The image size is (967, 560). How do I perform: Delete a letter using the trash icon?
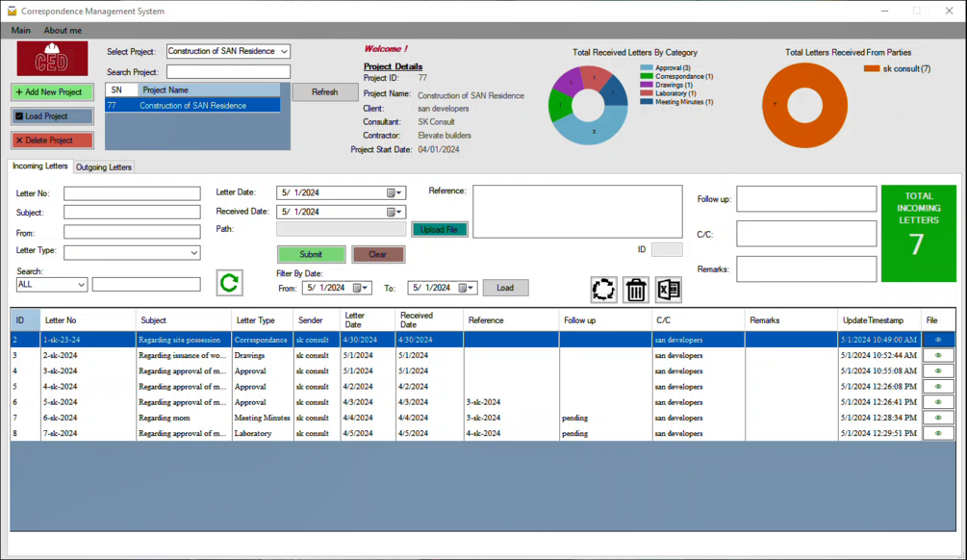pyautogui.click(x=634, y=290)
